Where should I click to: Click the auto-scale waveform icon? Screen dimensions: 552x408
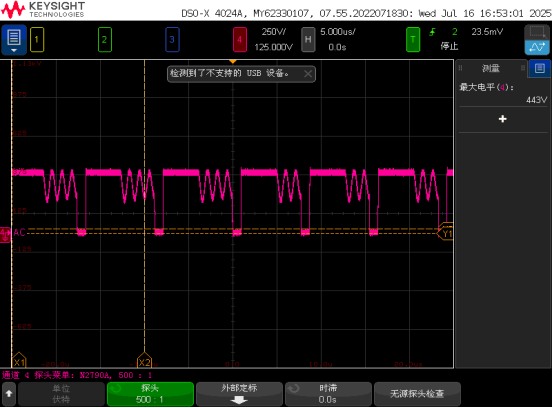point(537,48)
